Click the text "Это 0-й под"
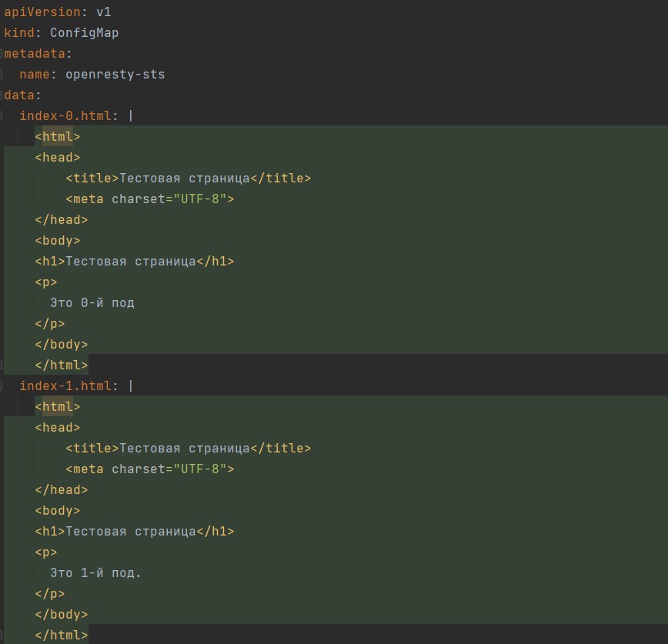Image resolution: width=668 pixels, height=644 pixels. [x=92, y=303]
